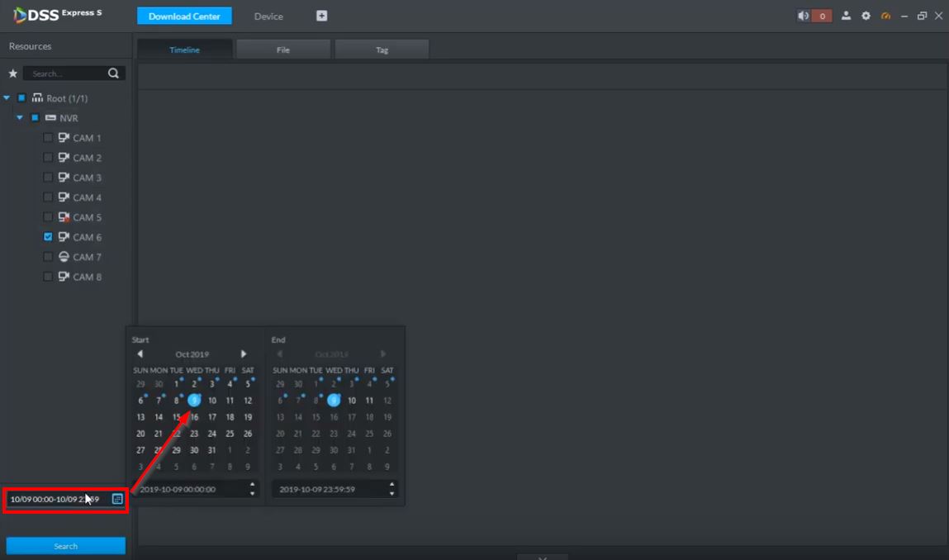
Task: Increase End time with the up stepper
Action: click(391, 484)
